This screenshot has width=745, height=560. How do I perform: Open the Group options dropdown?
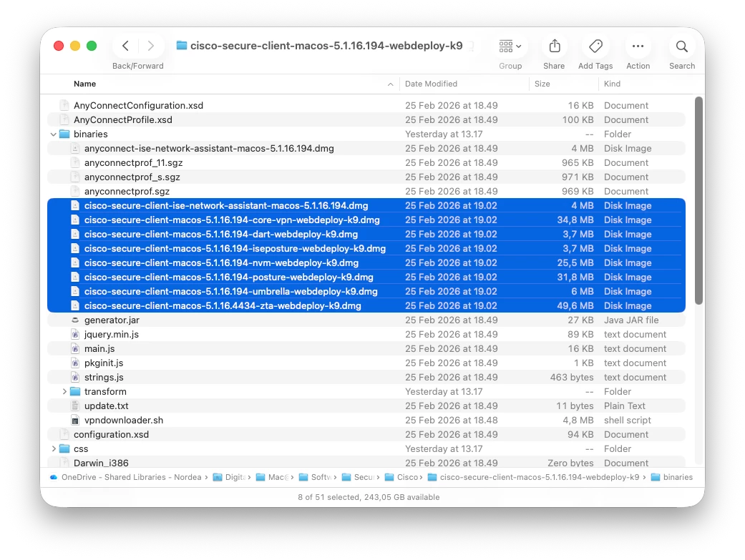tap(510, 46)
